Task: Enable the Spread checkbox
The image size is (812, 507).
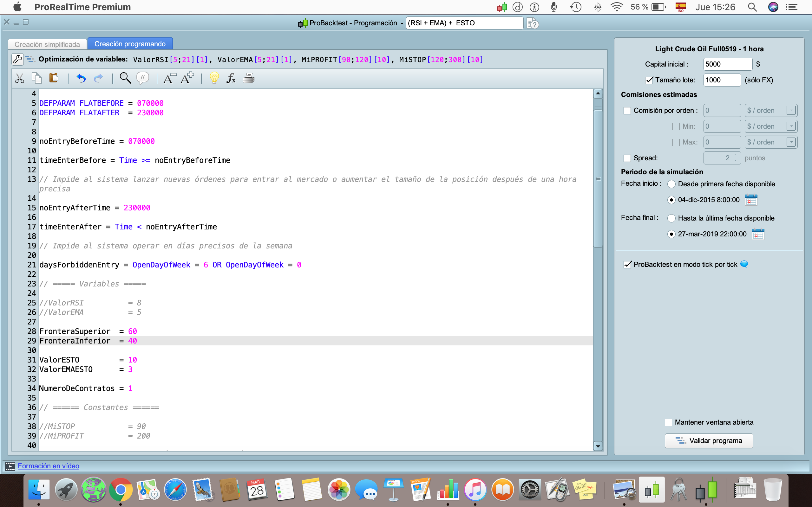Action: tap(627, 158)
